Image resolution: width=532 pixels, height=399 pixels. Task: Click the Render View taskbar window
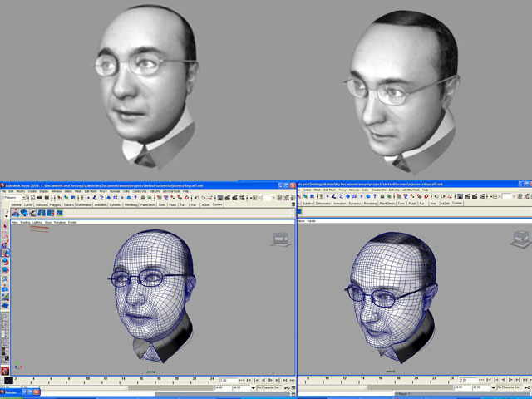point(20,392)
